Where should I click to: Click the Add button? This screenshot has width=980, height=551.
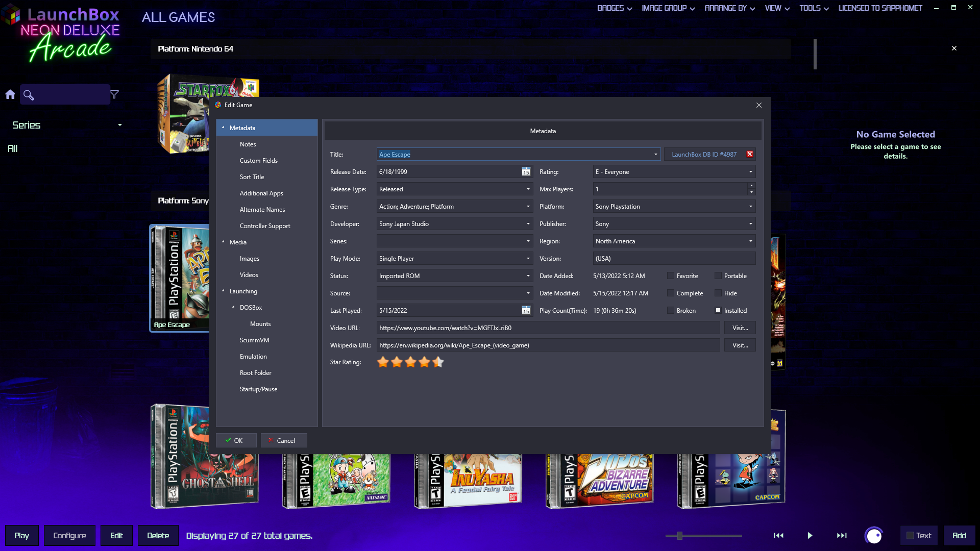[959, 536]
